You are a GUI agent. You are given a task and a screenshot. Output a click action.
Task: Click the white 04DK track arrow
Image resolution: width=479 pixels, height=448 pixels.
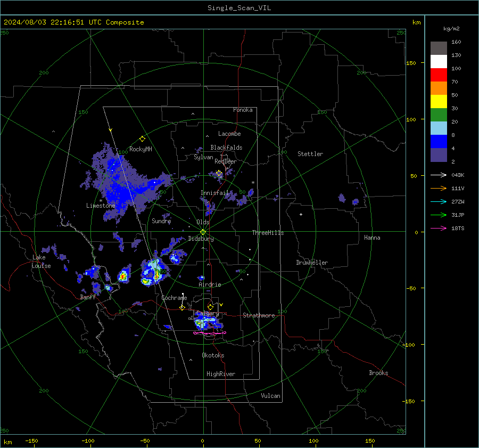[x=439, y=175]
